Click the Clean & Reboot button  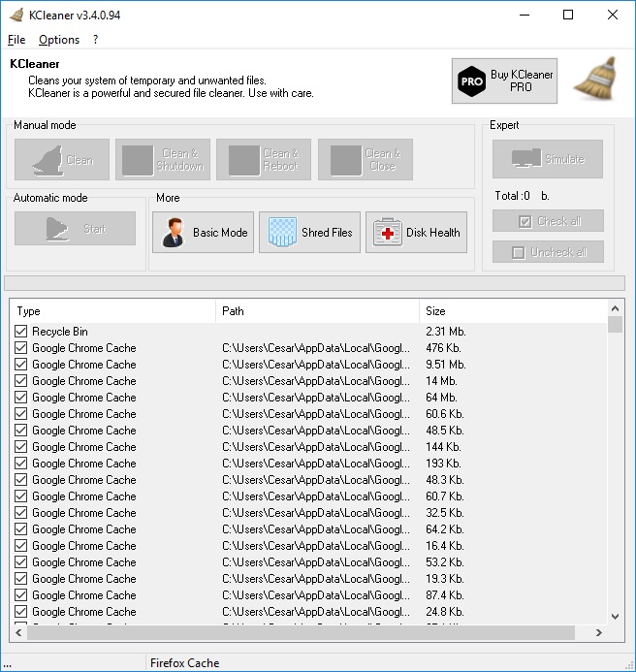(x=264, y=159)
